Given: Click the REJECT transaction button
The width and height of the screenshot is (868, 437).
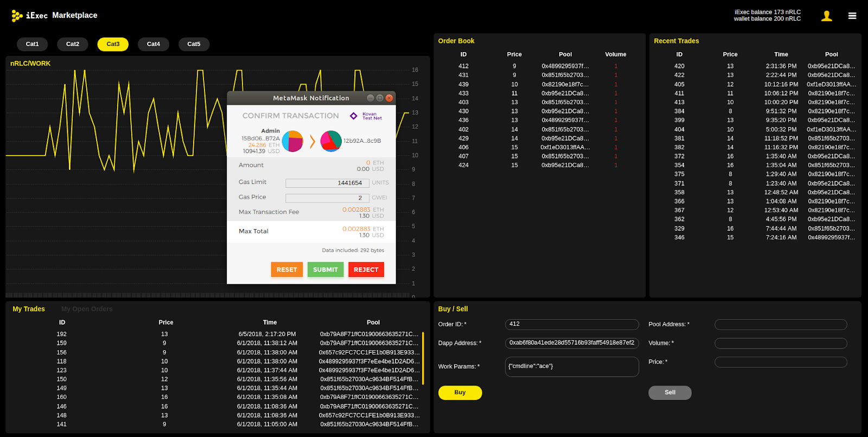Looking at the screenshot, I should click(x=366, y=269).
